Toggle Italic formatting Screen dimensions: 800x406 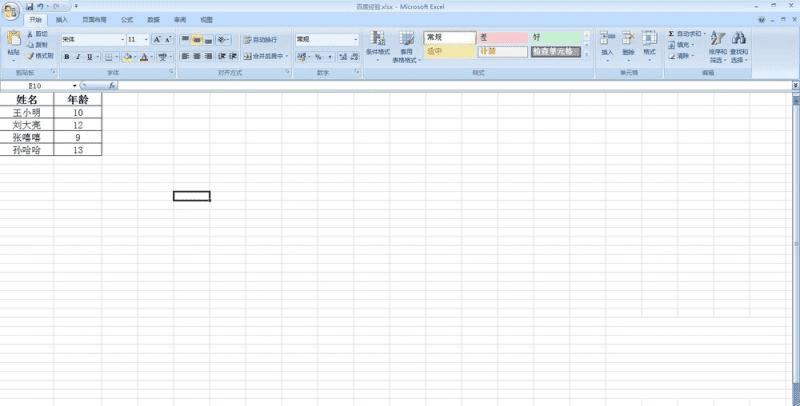click(x=78, y=57)
